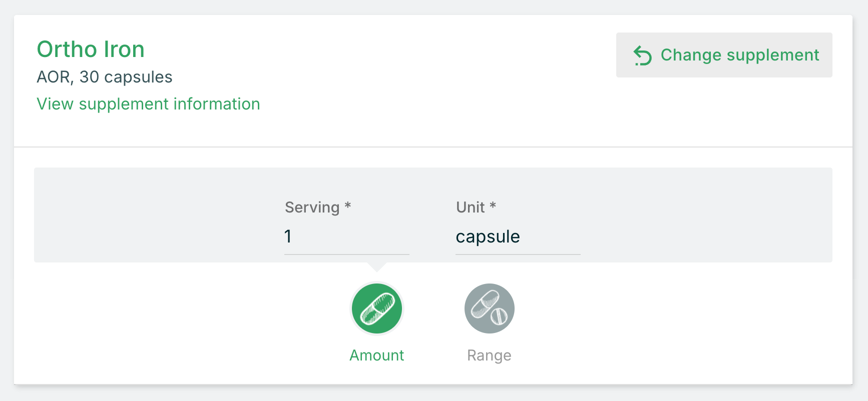Switch to the Range option label
The height and width of the screenshot is (401, 868).
point(490,355)
